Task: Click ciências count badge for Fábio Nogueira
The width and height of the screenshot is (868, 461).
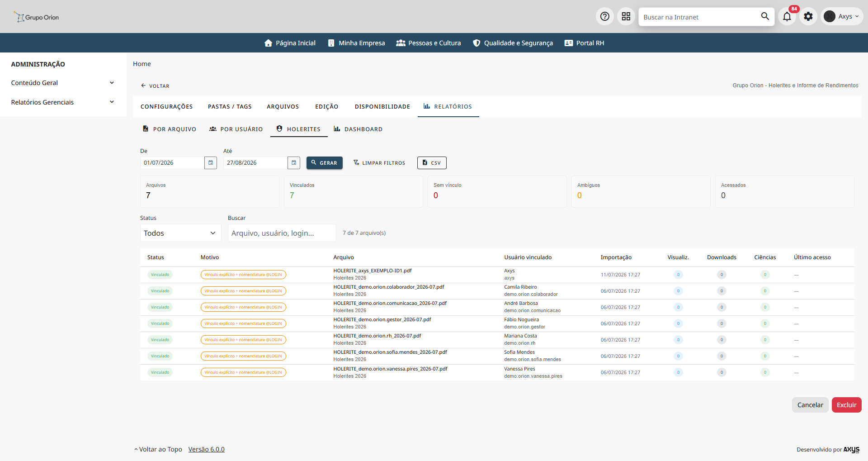Action: click(x=765, y=323)
